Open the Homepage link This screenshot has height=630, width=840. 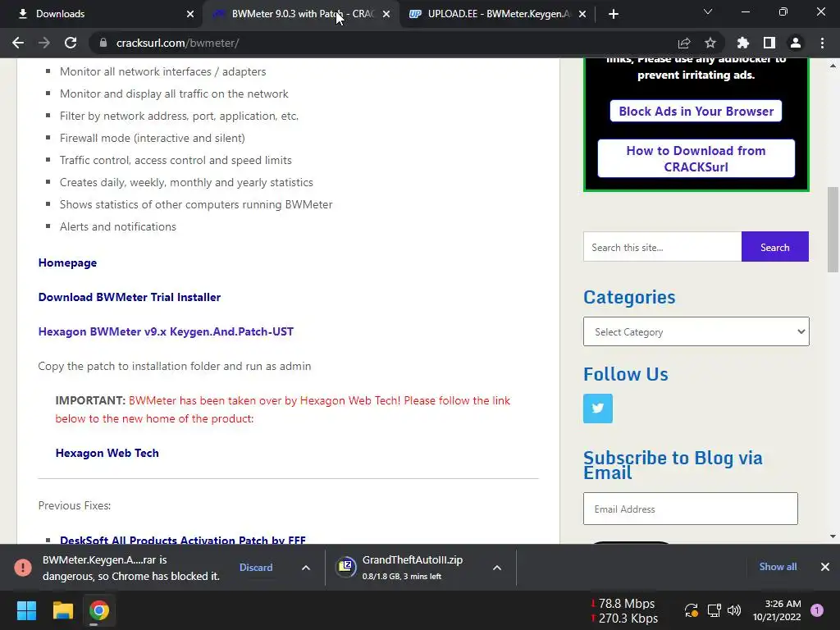(67, 262)
